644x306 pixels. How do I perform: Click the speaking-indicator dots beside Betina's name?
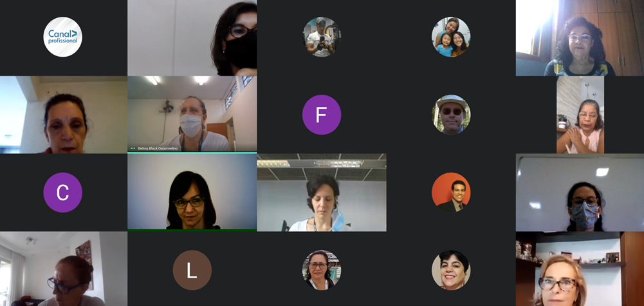(133, 148)
